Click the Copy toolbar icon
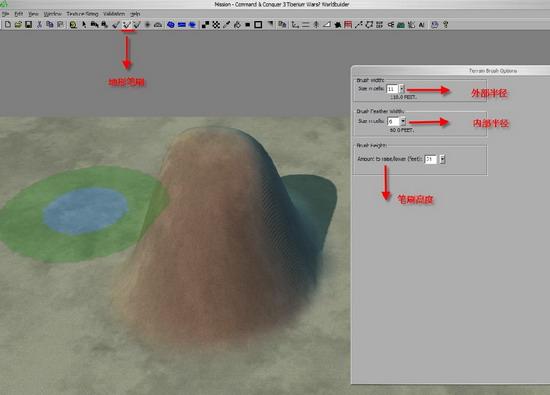Screen dimensions: 550x395 click(x=50, y=25)
